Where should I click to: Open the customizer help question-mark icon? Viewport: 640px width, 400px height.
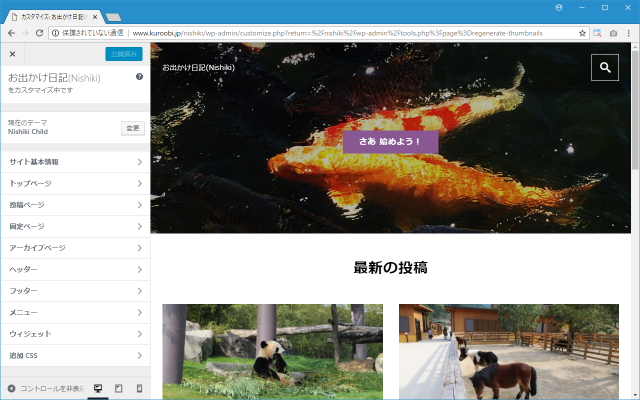139,77
